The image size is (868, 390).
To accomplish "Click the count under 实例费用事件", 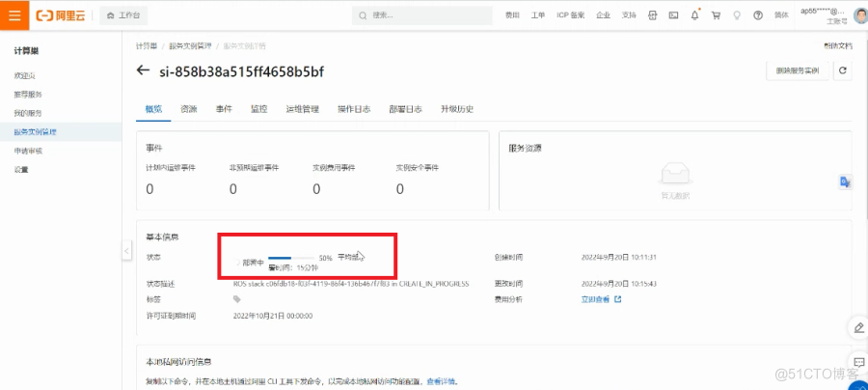I will [316, 189].
